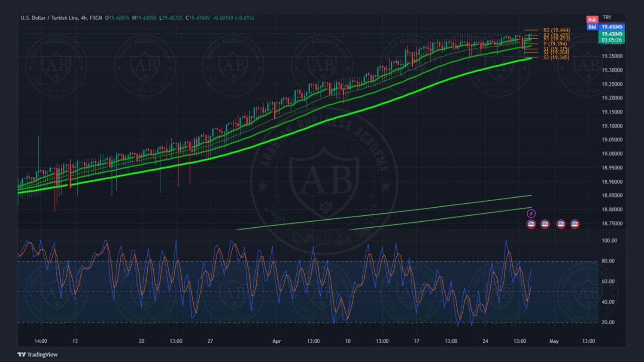The image size is (644, 362).
Task: Click 18.95000 on the price axis
Action: [x=612, y=168]
